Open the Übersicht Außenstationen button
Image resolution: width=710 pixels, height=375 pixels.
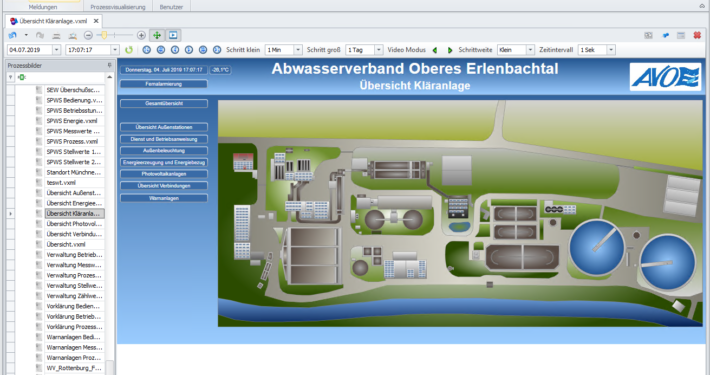click(x=164, y=127)
